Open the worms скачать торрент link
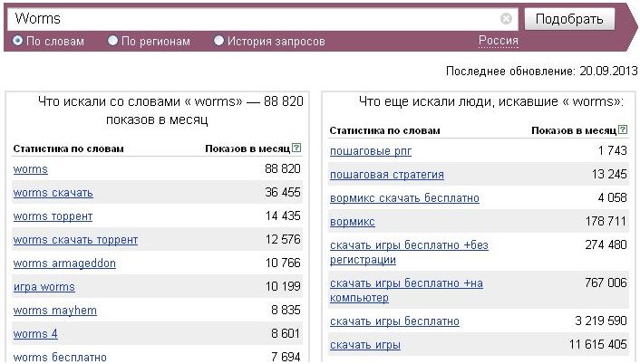Screen dimensions: 640x364 click(x=75, y=240)
